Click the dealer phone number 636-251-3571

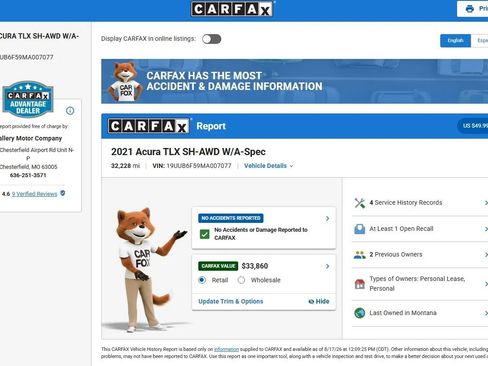point(28,175)
